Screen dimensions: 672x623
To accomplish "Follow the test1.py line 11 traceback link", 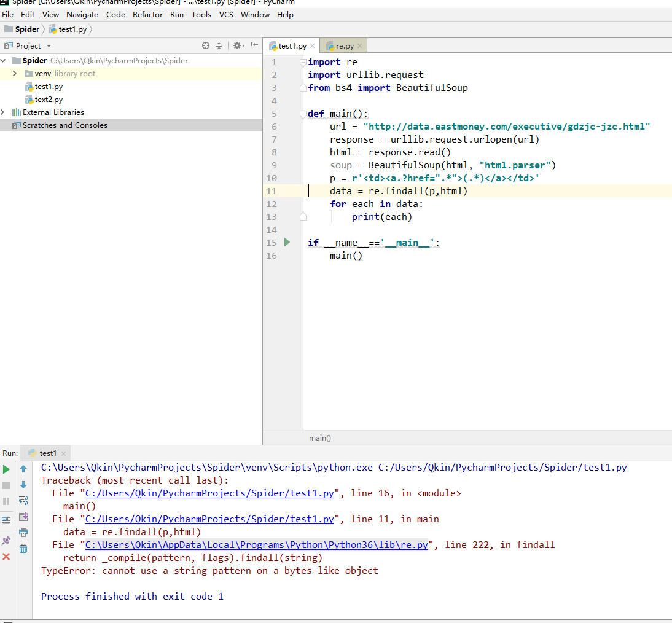I will pos(209,519).
